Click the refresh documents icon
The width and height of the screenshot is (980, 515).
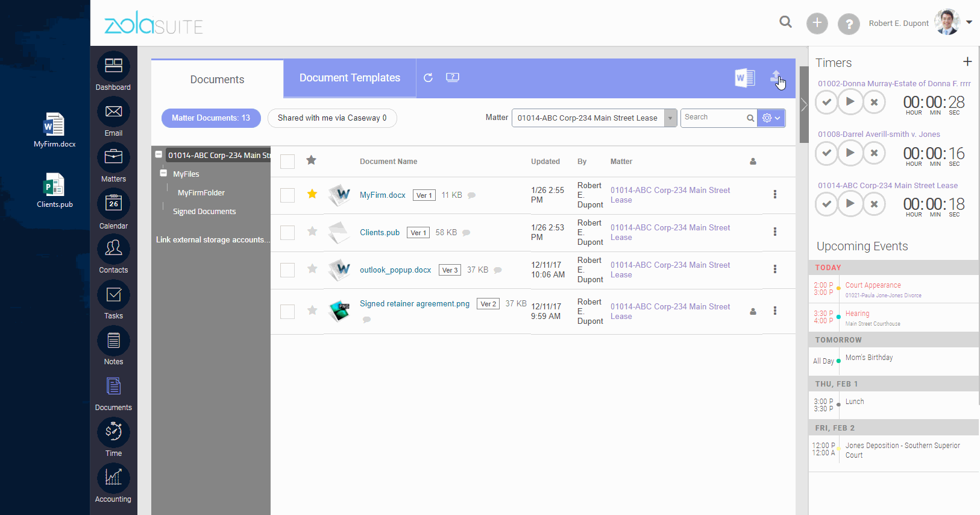click(x=428, y=78)
